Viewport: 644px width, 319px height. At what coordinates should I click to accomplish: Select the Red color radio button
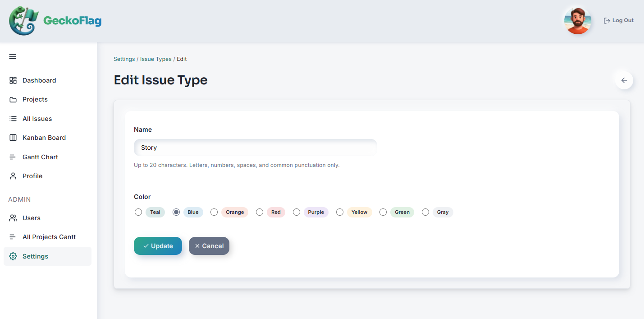coord(260,212)
